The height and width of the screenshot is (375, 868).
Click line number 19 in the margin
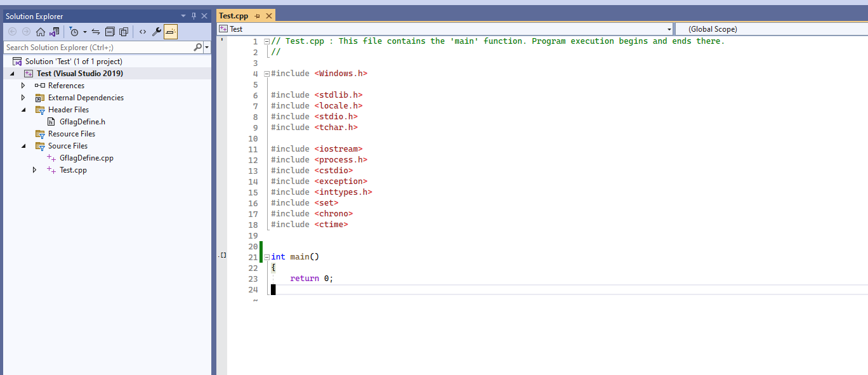(x=253, y=235)
